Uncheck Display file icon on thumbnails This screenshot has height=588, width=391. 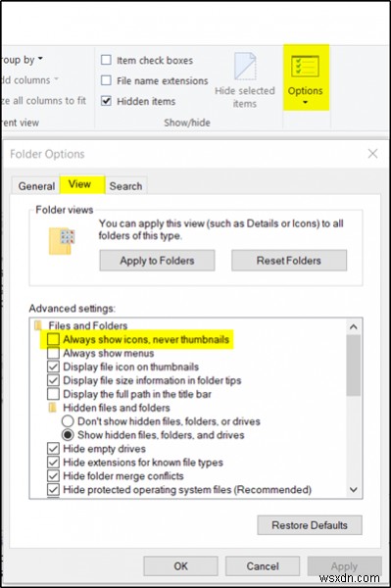53,367
